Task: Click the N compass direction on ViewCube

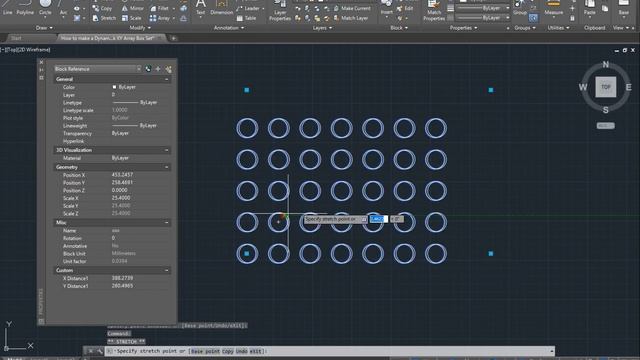Action: pyautogui.click(x=606, y=64)
